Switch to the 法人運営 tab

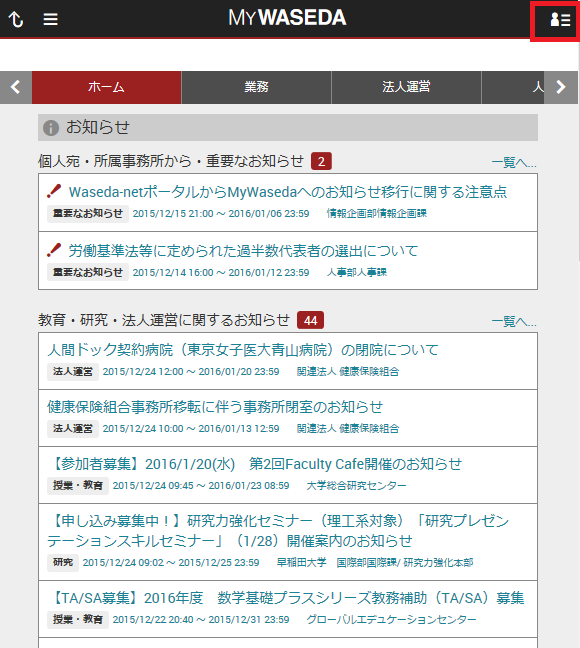tap(406, 87)
